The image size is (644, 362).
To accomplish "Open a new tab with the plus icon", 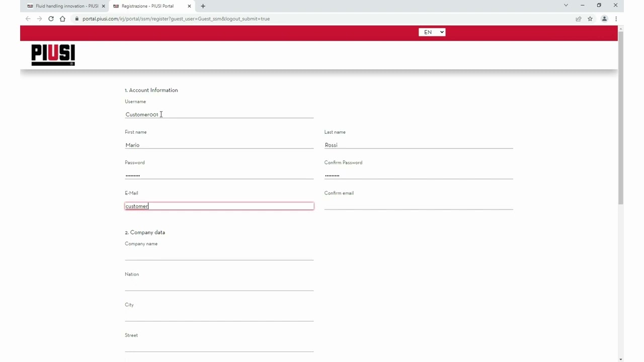I will 203,6.
